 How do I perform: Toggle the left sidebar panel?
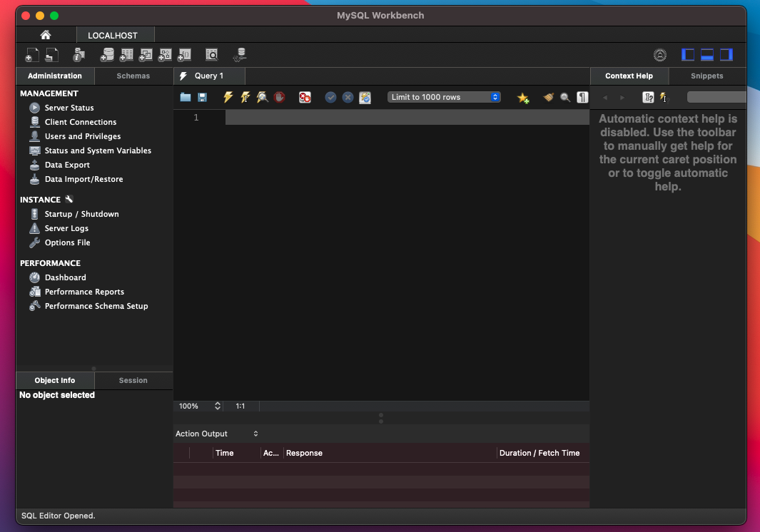(x=687, y=55)
